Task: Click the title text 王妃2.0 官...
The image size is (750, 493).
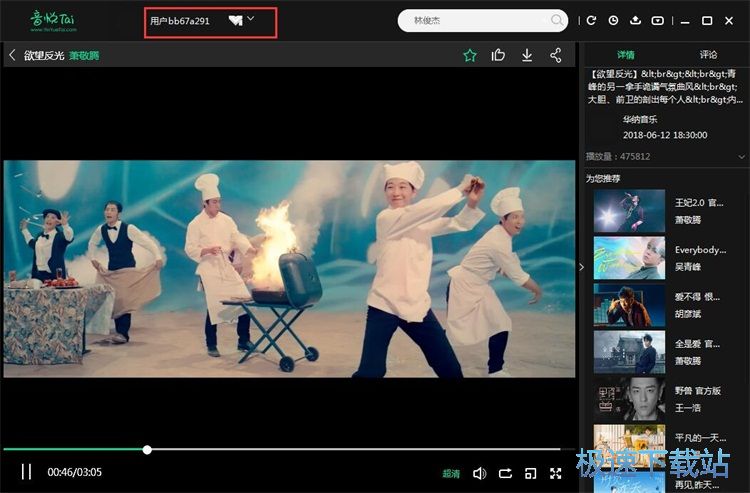Action: (x=698, y=203)
